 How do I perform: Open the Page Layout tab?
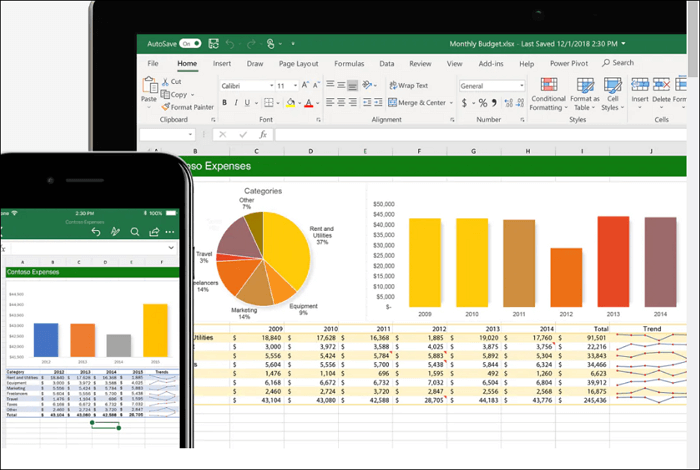299,63
